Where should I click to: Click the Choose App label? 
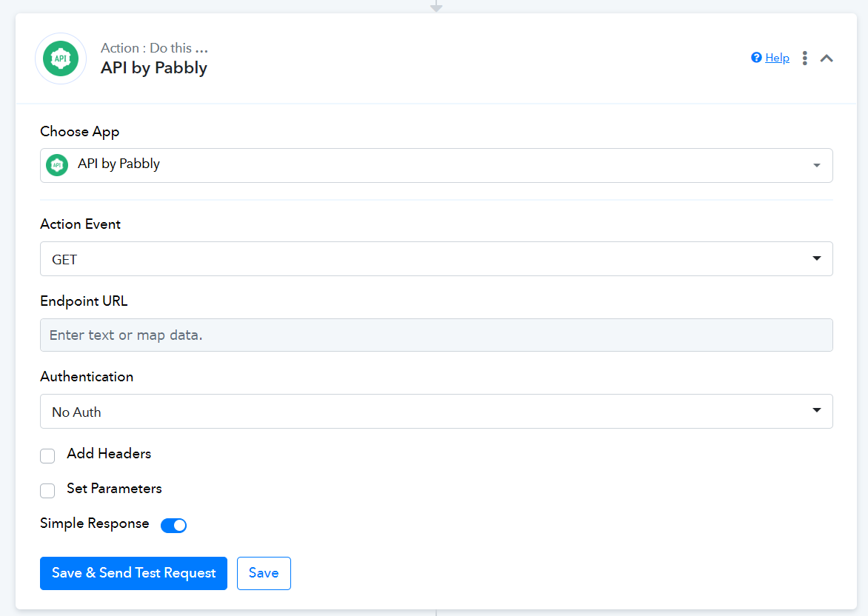click(80, 132)
